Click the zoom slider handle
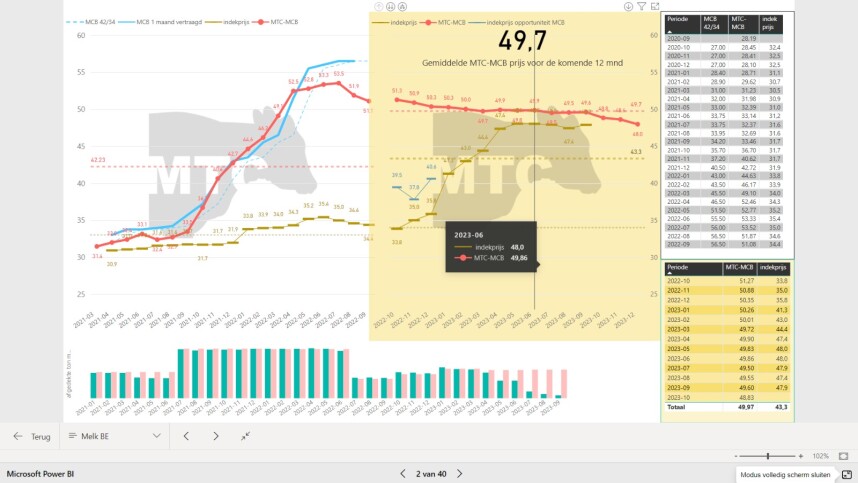Image resolution: width=858 pixels, height=483 pixels. tap(768, 456)
